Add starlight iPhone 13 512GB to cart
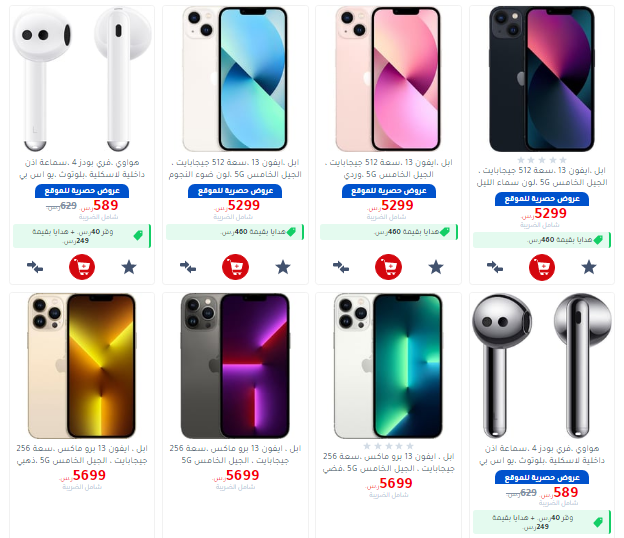Screen dimensions: 624x538 pyautogui.click(x=235, y=267)
